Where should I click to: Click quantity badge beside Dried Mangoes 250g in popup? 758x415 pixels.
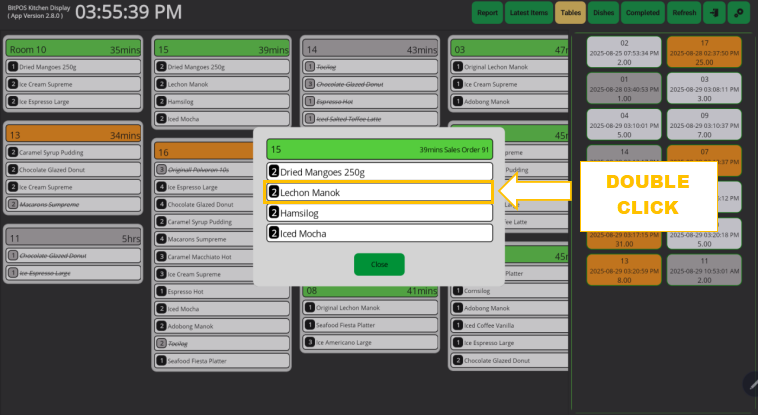[x=274, y=172]
